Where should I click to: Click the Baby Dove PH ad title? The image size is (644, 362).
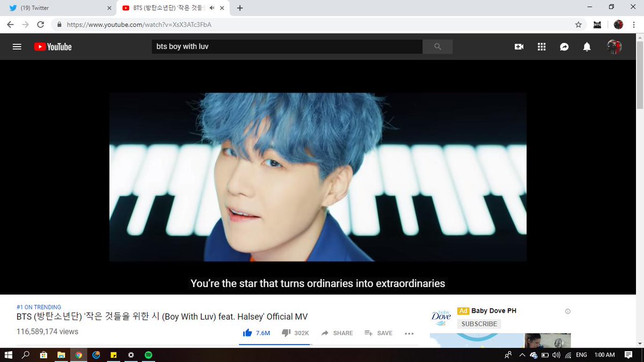494,311
